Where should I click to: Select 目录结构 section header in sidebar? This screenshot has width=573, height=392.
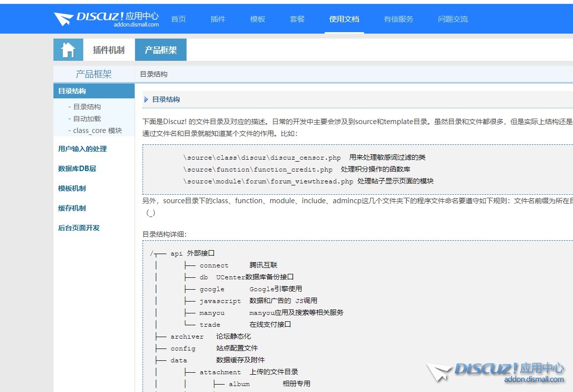[94, 91]
